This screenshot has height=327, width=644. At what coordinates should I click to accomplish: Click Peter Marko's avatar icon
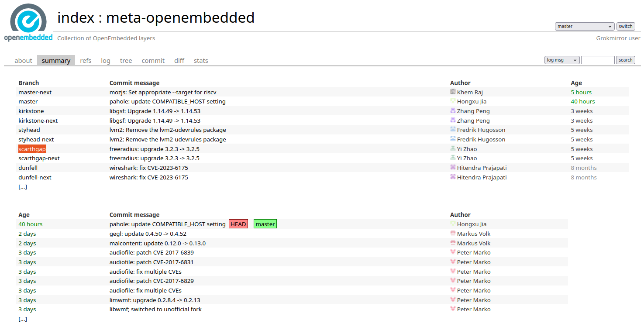coord(453,252)
